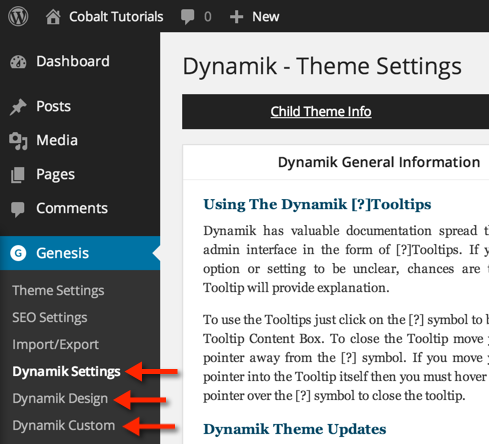Open Dynamik Custom submenu
Screen dimensions: 489x444
[64, 425]
